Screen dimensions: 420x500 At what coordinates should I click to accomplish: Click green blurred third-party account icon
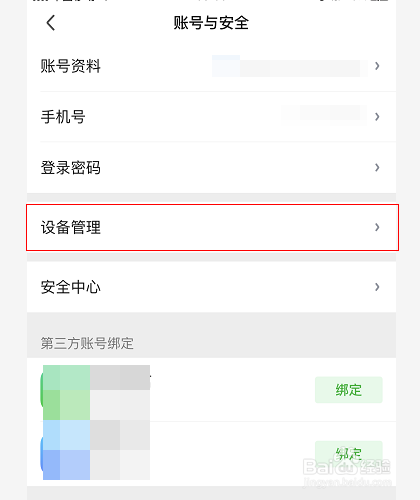click(x=66, y=392)
